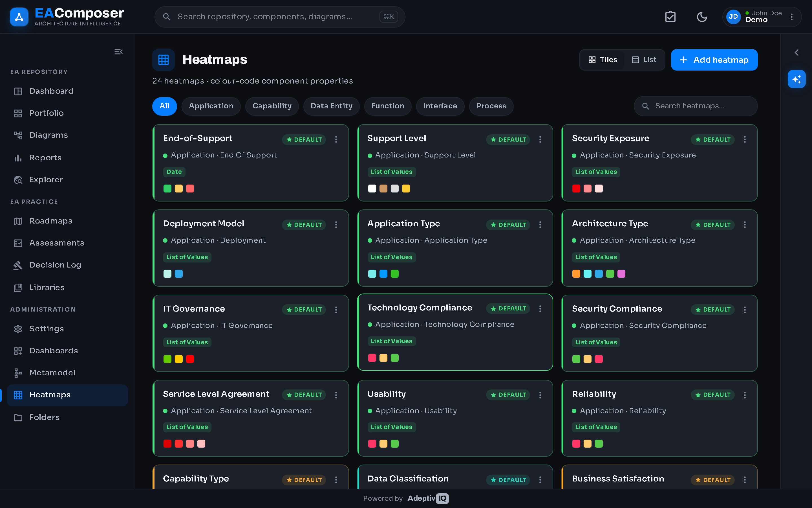
Task: Open the tasks checklist icon in header
Action: [670, 16]
